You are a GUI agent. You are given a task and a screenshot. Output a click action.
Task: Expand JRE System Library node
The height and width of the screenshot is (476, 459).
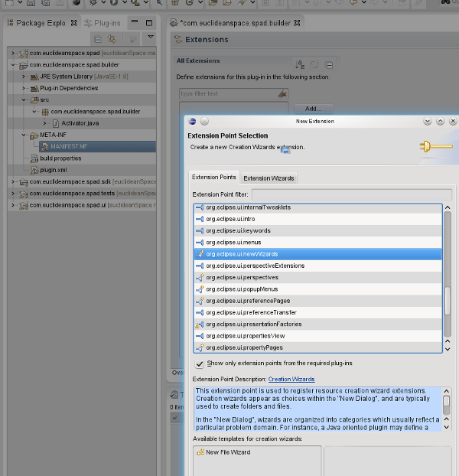click(x=24, y=77)
